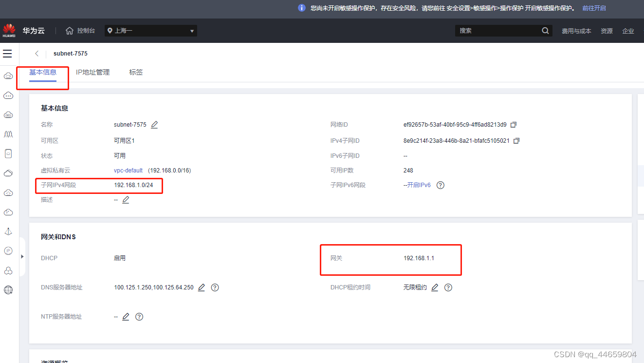Click the pyramid-shaped sidebar icon
644x363 pixels.
8,231
